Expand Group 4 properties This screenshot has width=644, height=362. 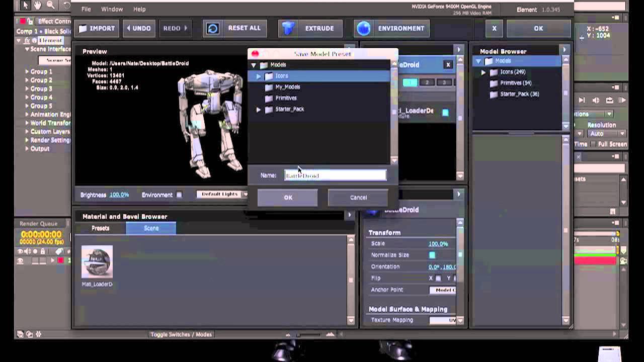click(27, 97)
